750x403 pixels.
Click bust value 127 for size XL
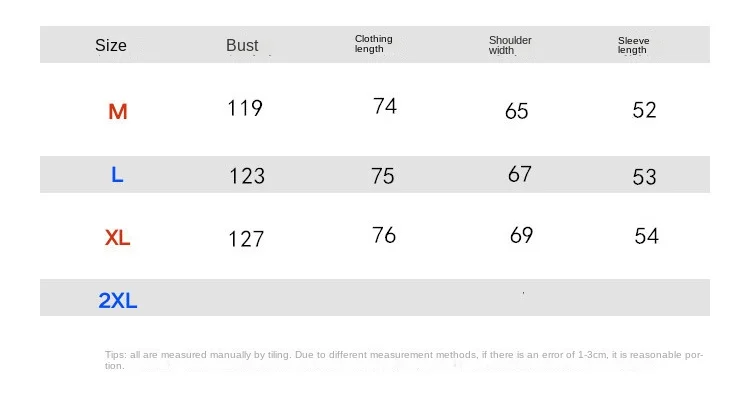[246, 239]
